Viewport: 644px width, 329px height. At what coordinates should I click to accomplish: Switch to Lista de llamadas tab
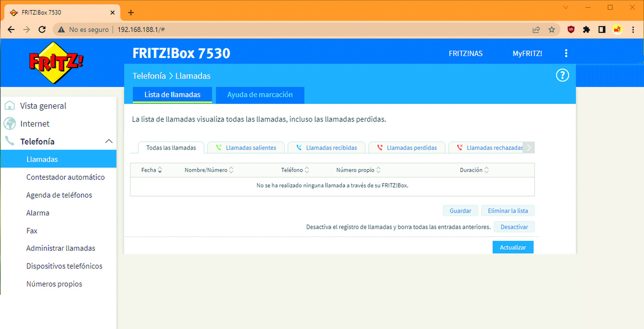point(172,95)
